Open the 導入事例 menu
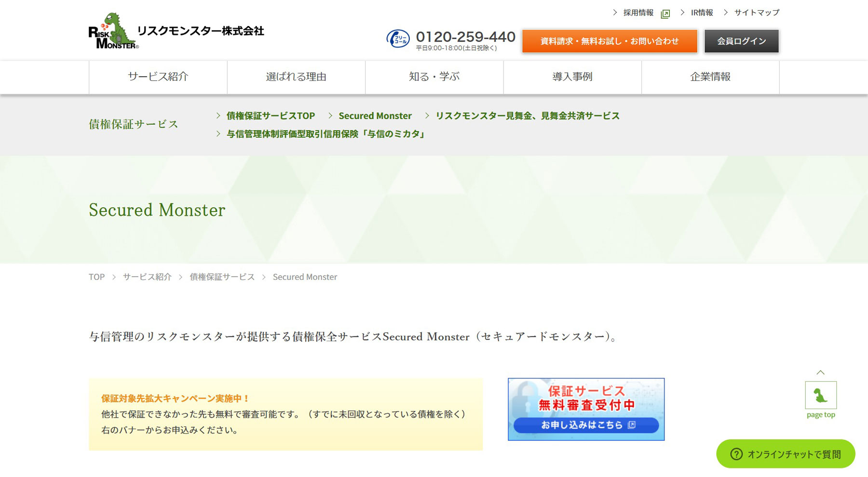 point(572,77)
